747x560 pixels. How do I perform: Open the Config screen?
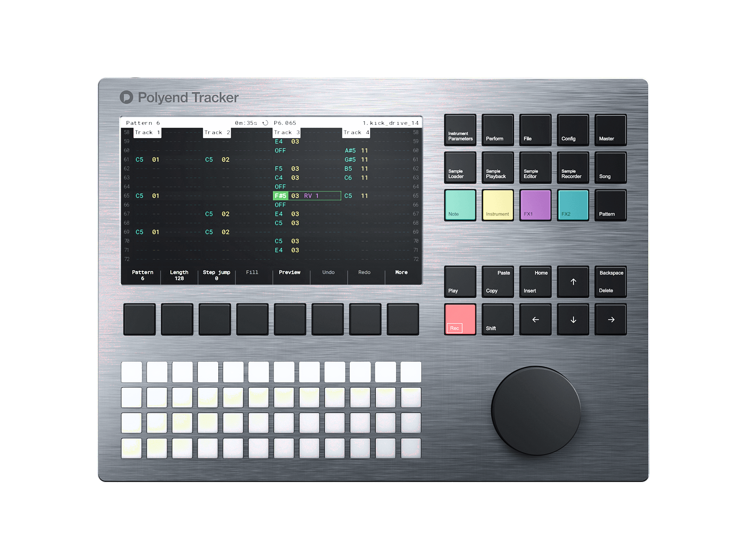[x=573, y=130]
